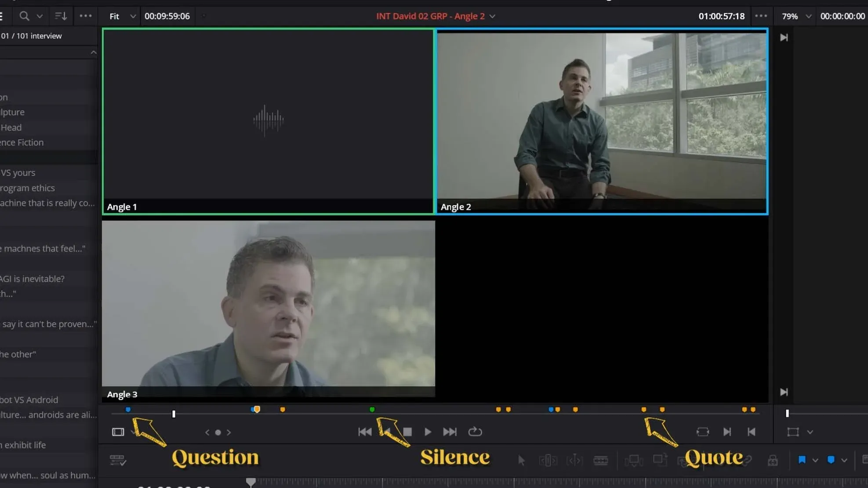Viewport: 868px width, 488px height.
Task: Click the Insert Clip icon
Action: [x=634, y=460]
